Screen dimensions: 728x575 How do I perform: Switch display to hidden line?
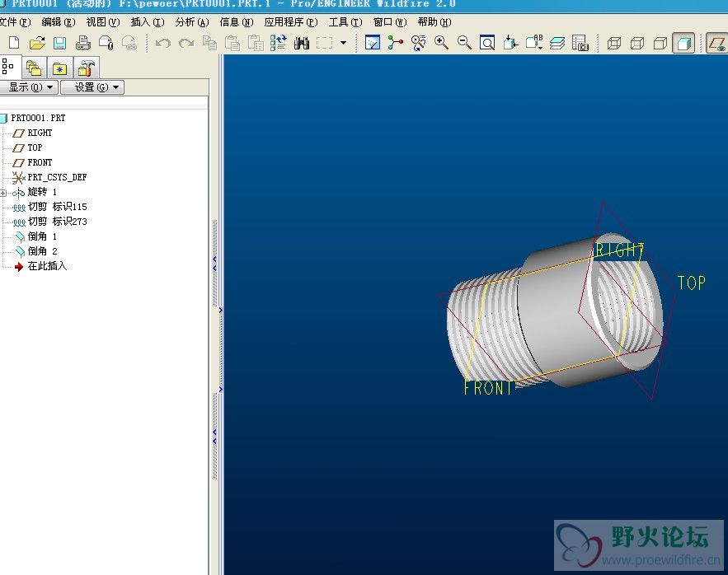click(637, 44)
